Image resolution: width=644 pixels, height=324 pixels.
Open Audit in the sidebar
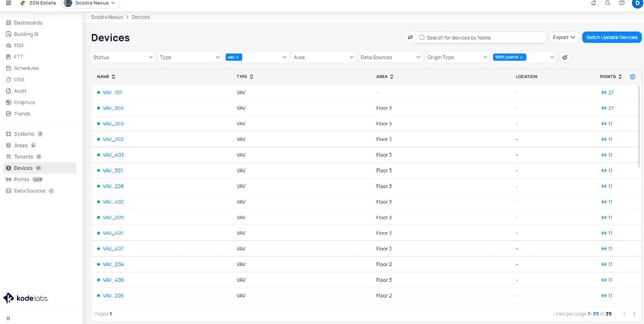click(20, 91)
